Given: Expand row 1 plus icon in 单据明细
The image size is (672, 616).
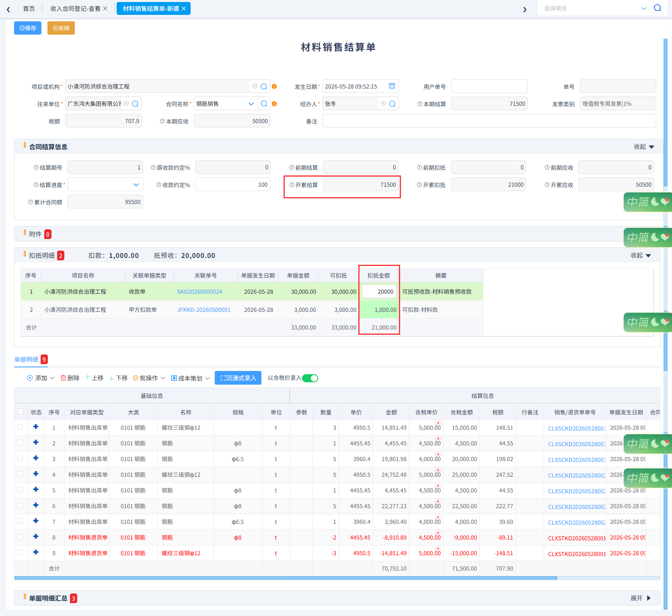Looking at the screenshot, I should [36, 426].
